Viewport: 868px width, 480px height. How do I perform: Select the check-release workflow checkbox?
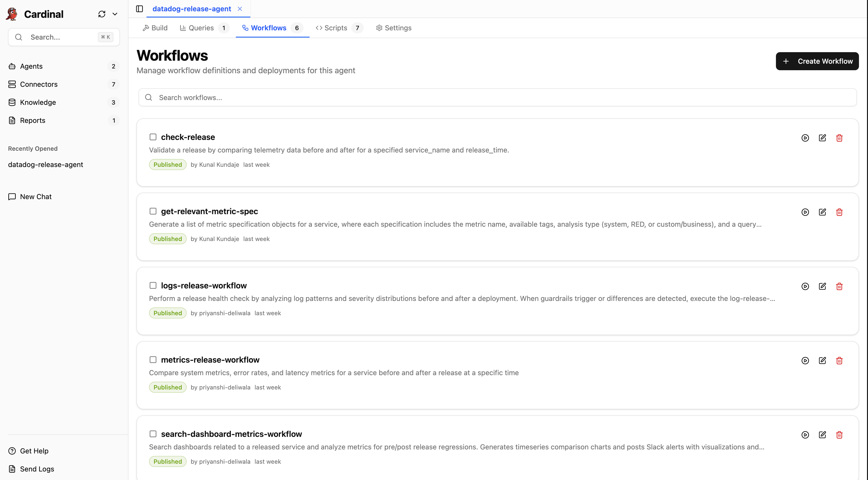[153, 137]
